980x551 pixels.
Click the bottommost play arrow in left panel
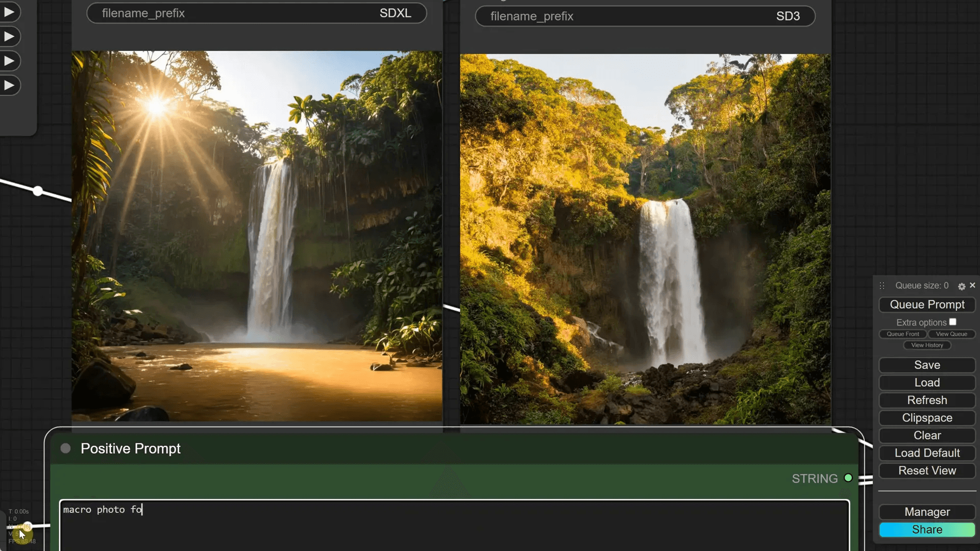[x=9, y=85]
